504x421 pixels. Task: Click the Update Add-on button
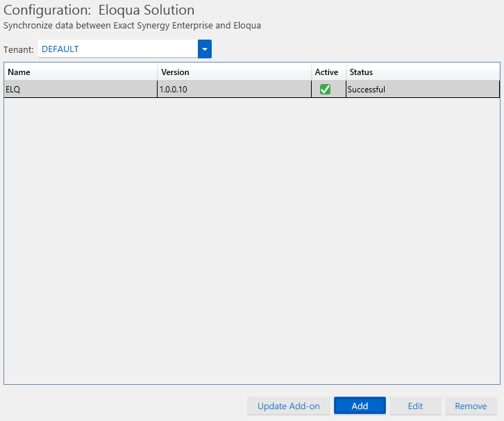point(288,406)
